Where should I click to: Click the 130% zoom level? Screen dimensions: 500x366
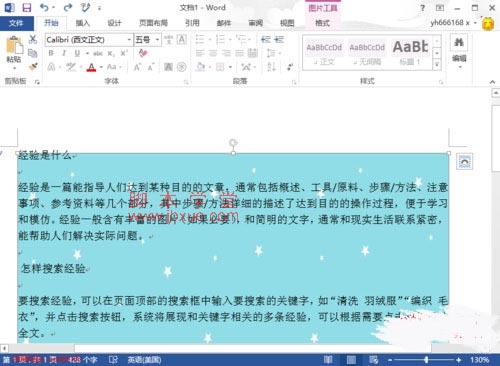[479, 360]
